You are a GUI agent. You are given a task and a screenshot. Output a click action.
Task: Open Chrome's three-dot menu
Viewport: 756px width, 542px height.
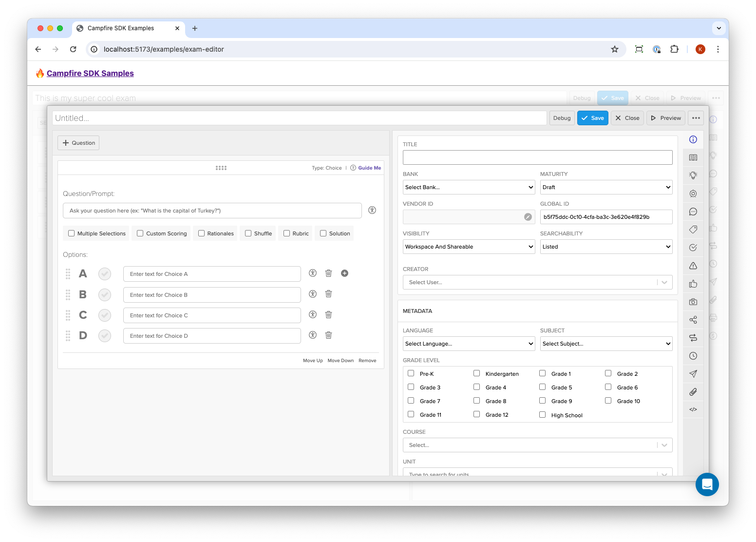(718, 49)
